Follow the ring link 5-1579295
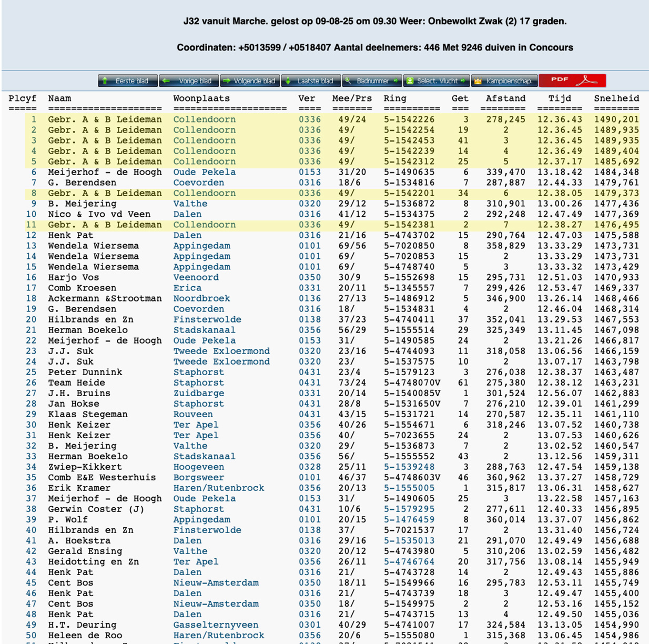 click(409, 509)
